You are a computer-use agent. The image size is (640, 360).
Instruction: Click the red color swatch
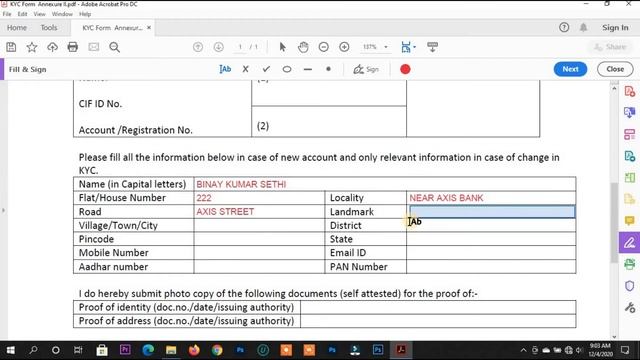pos(405,69)
